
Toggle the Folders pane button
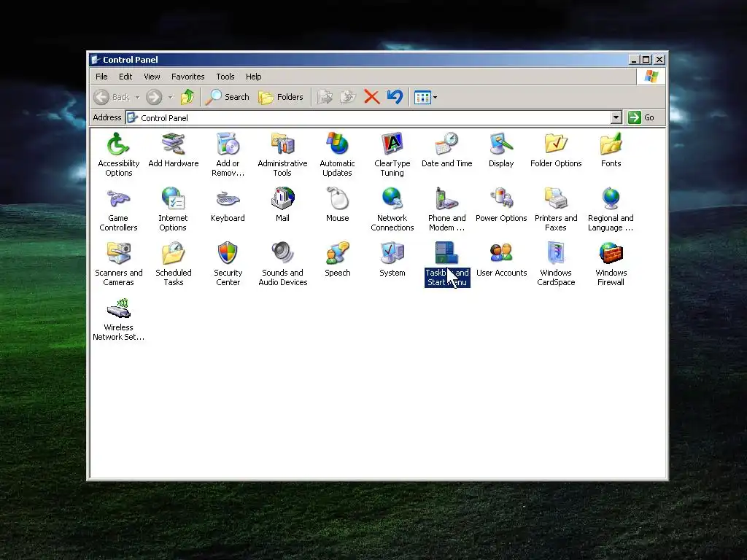281,97
